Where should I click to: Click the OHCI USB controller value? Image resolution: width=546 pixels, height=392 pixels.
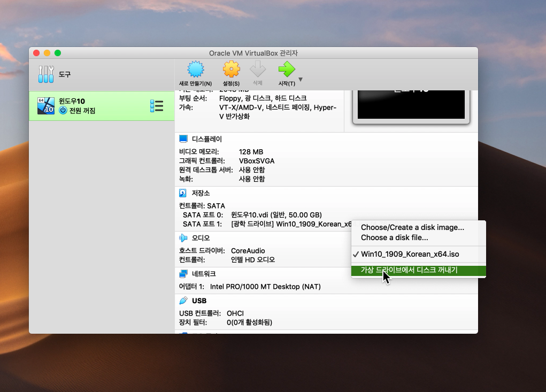[235, 313]
